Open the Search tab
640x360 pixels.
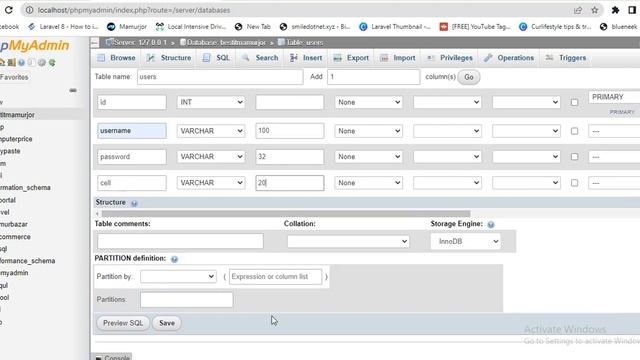point(260,58)
